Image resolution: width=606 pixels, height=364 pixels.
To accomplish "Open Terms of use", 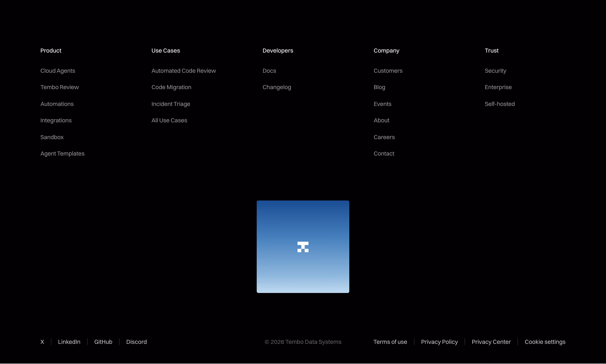I will 390,342.
